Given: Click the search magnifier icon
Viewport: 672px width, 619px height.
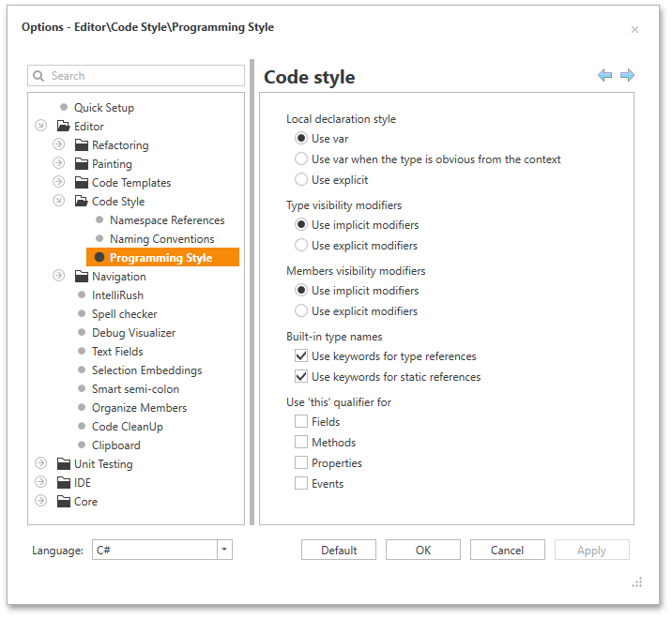Looking at the screenshot, I should click(39, 76).
